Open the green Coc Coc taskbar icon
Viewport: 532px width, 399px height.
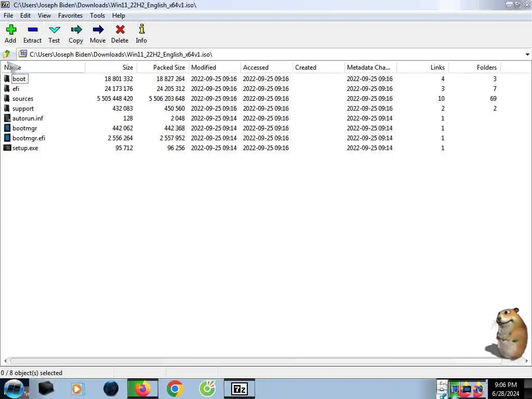pos(207,389)
